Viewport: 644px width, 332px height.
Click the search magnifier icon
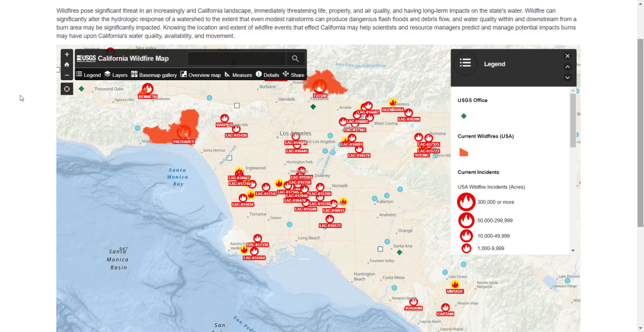pos(295,59)
